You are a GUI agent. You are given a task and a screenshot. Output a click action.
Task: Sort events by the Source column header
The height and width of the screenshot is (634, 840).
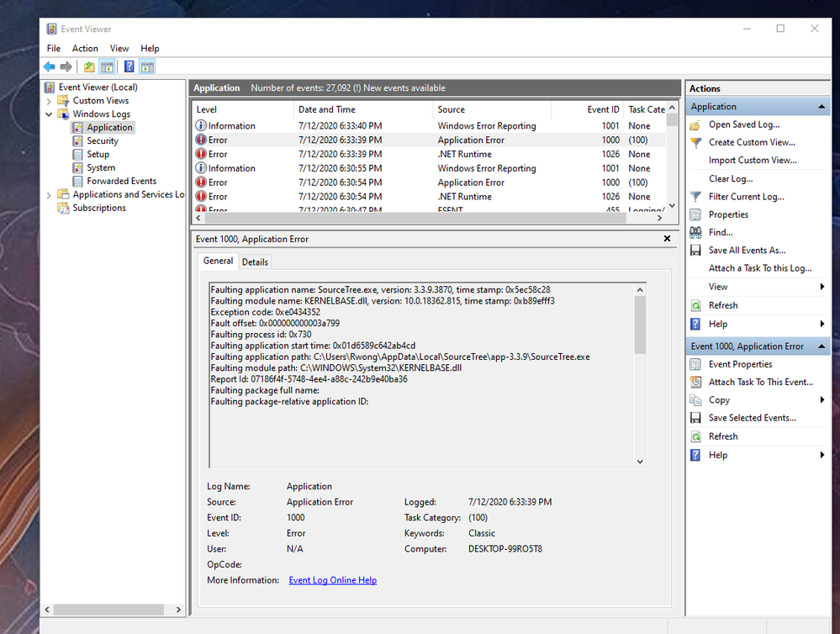[492, 109]
